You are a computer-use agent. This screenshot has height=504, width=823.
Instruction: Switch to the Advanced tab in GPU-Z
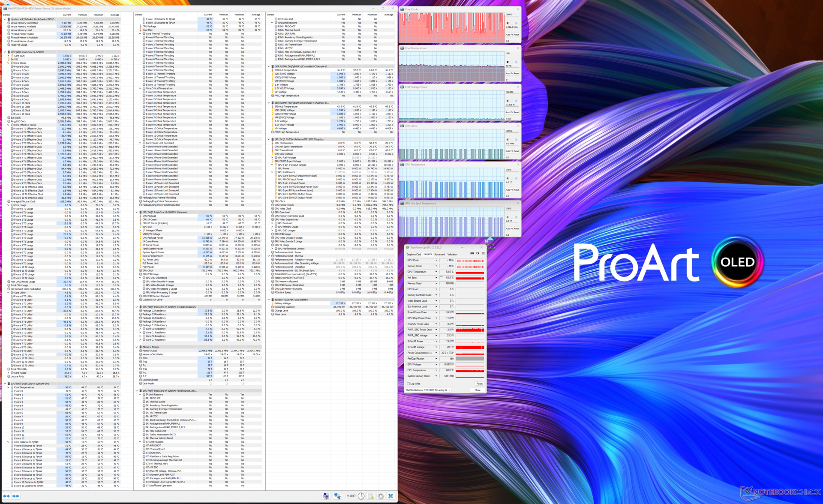[440, 254]
